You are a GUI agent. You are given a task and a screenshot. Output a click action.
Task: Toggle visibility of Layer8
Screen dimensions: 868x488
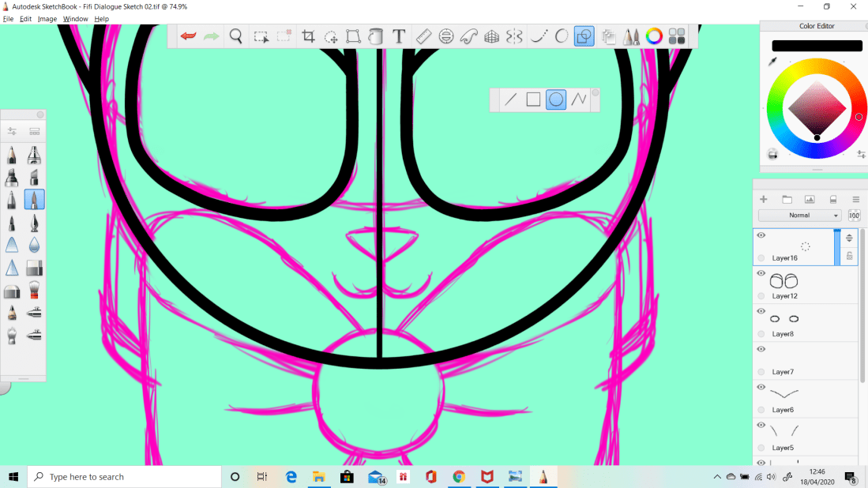761,310
